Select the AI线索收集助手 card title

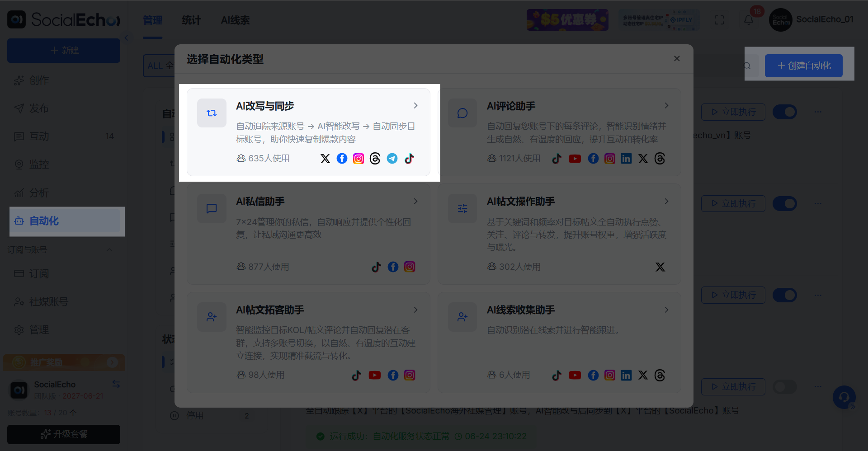(521, 310)
